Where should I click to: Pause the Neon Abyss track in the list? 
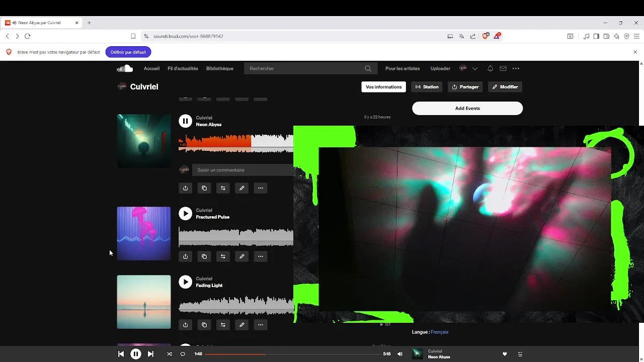pos(185,121)
